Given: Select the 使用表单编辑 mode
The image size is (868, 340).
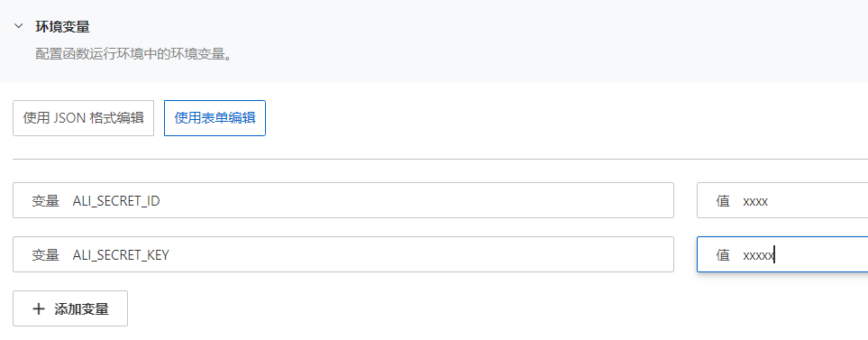Looking at the screenshot, I should [x=215, y=118].
